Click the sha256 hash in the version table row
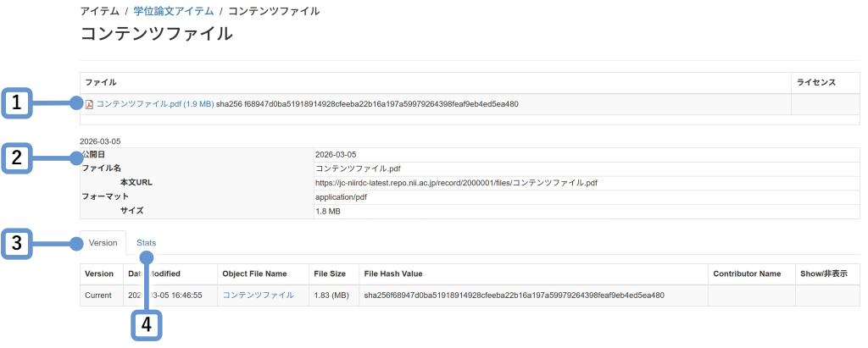The image size is (868, 348). click(514, 296)
